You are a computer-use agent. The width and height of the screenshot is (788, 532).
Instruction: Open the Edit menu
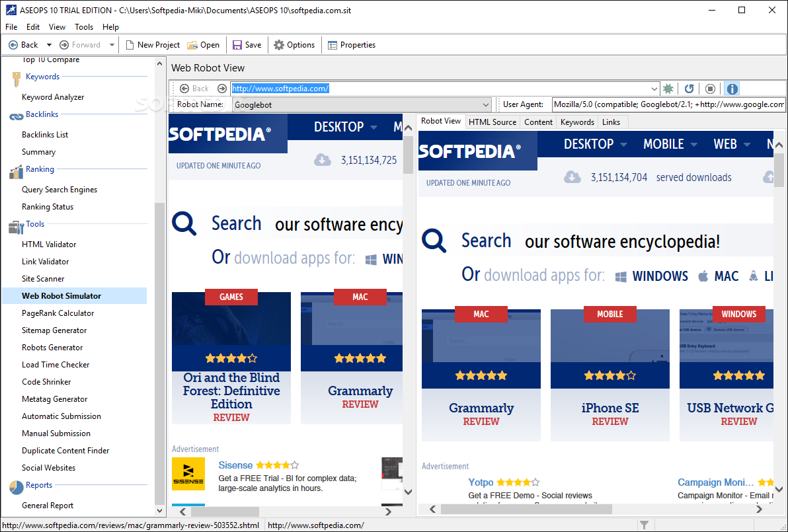coord(33,27)
